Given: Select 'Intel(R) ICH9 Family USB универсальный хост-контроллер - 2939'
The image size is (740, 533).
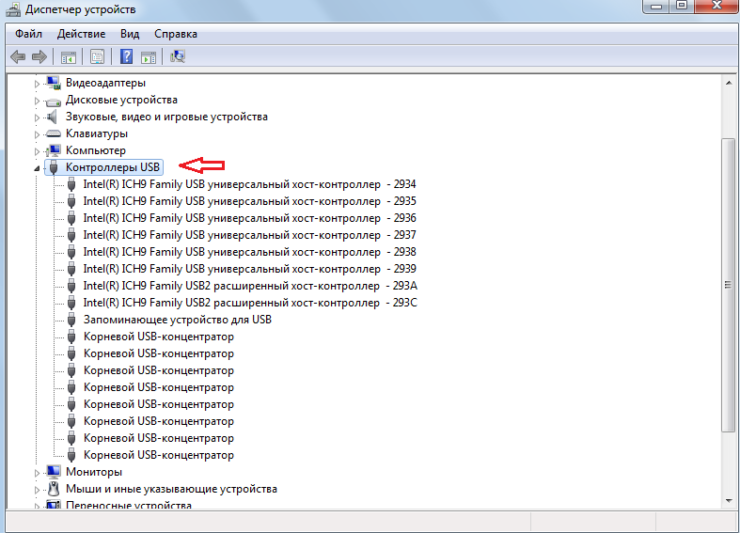Looking at the screenshot, I should (250, 269).
